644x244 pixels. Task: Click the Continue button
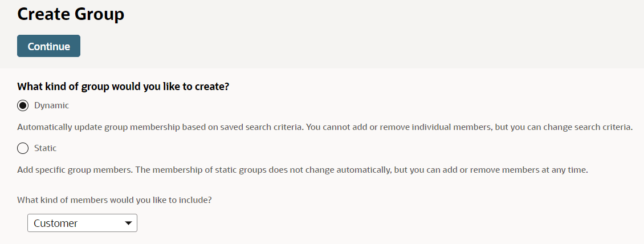coord(48,46)
